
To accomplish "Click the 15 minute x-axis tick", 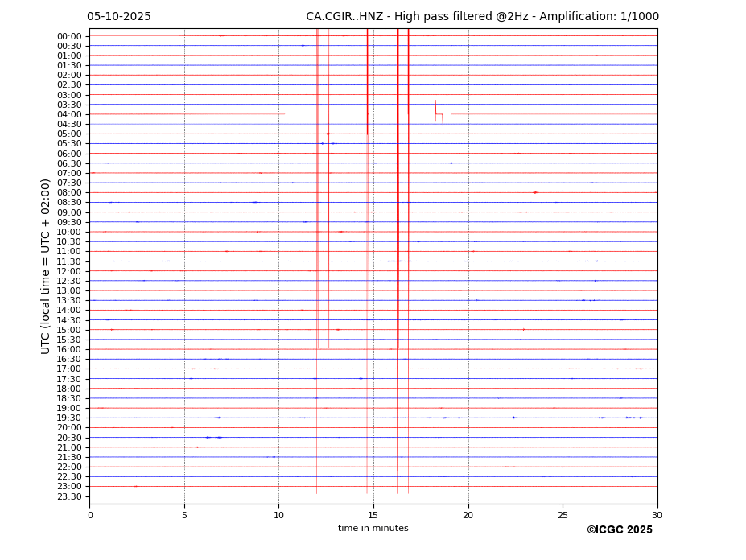I will pos(373,515).
